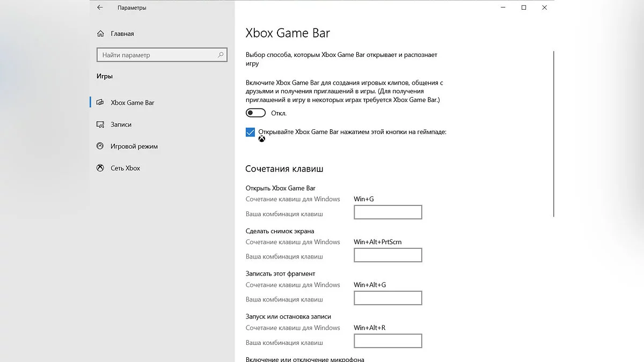The height and width of the screenshot is (362, 644).
Task: Enable the Xbox Game Bar toggle switch
Action: point(256,113)
